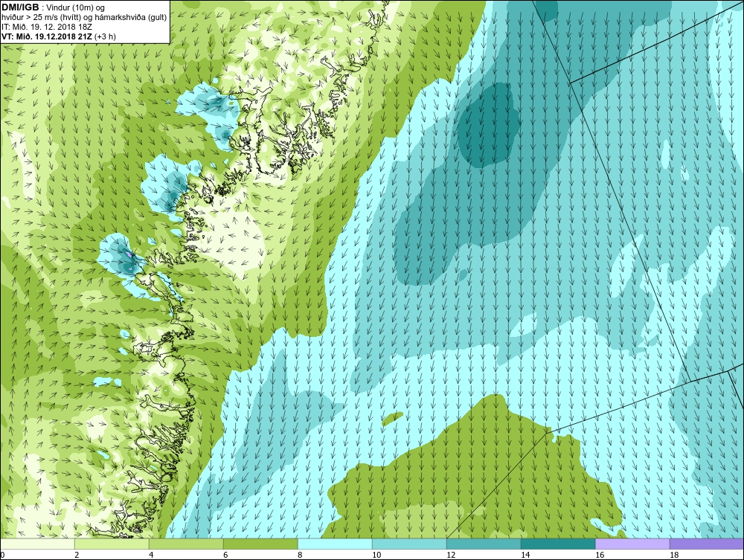Click the 14–16 m/s dark teal legend swatch
Image resolution: width=744 pixels, height=560 pixels.
pyautogui.click(x=558, y=544)
